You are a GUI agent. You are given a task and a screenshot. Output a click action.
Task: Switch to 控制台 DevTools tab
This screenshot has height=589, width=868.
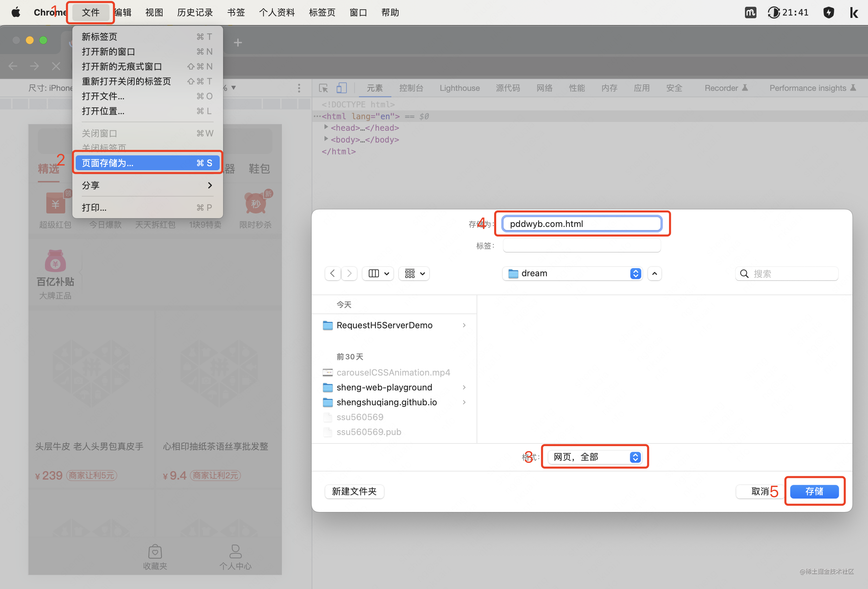[x=411, y=88]
